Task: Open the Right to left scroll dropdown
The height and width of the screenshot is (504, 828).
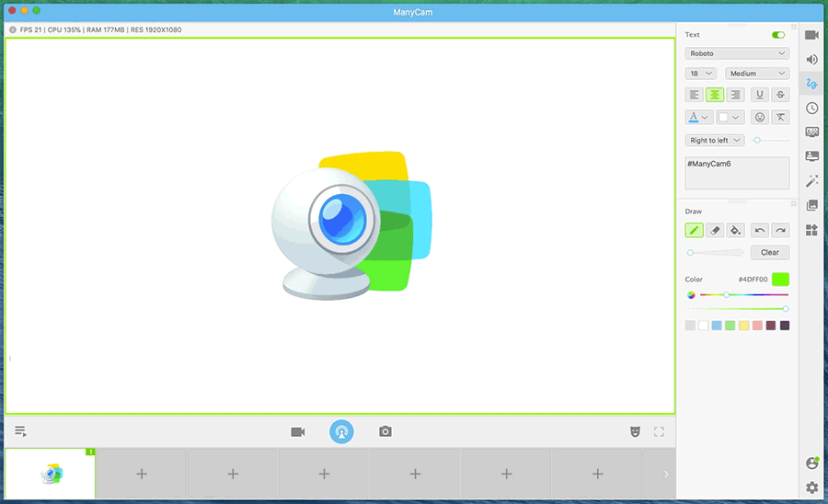Action: coord(715,141)
